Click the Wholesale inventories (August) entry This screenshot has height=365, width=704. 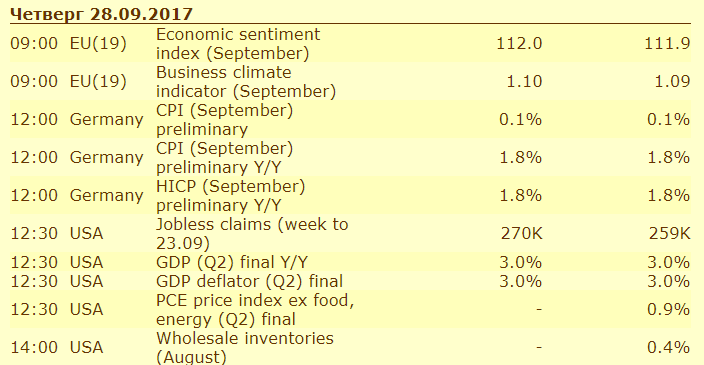coord(245,347)
